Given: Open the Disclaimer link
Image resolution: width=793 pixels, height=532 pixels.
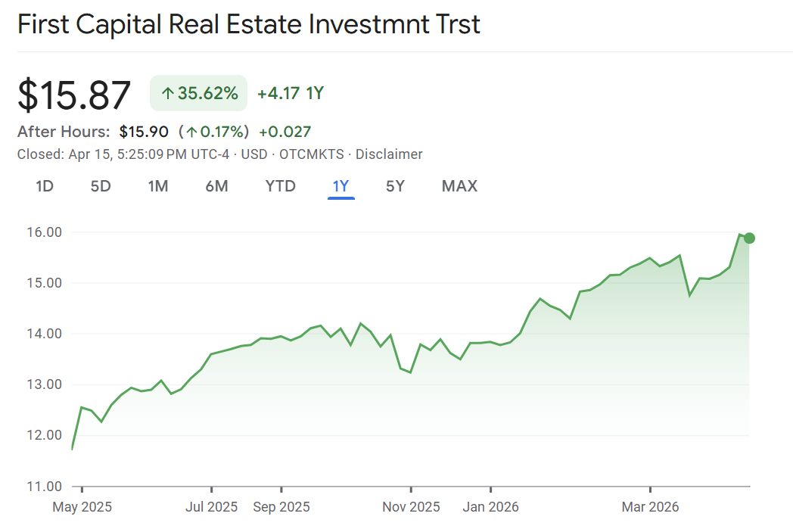Looking at the screenshot, I should pyautogui.click(x=389, y=154).
